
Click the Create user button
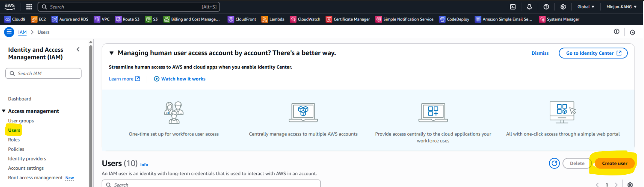pyautogui.click(x=614, y=163)
